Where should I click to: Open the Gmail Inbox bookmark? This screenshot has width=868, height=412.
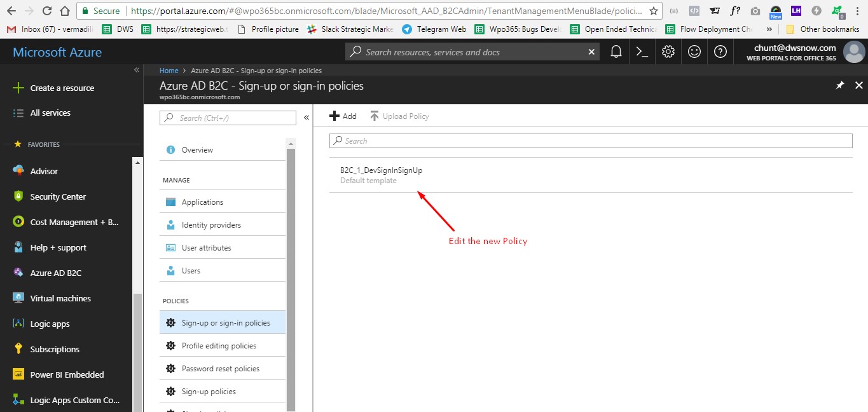point(50,29)
